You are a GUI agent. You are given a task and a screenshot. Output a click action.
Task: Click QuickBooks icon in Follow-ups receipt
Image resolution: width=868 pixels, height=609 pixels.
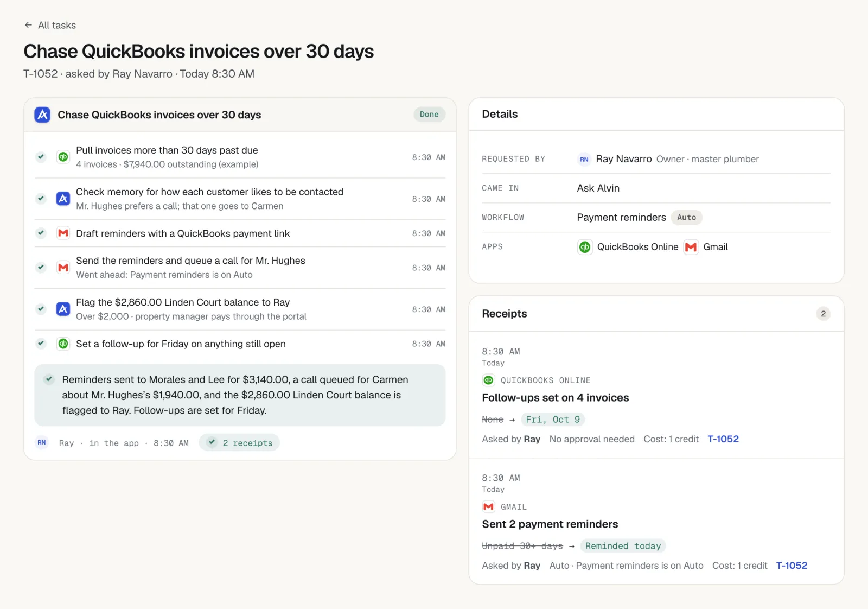tap(488, 380)
